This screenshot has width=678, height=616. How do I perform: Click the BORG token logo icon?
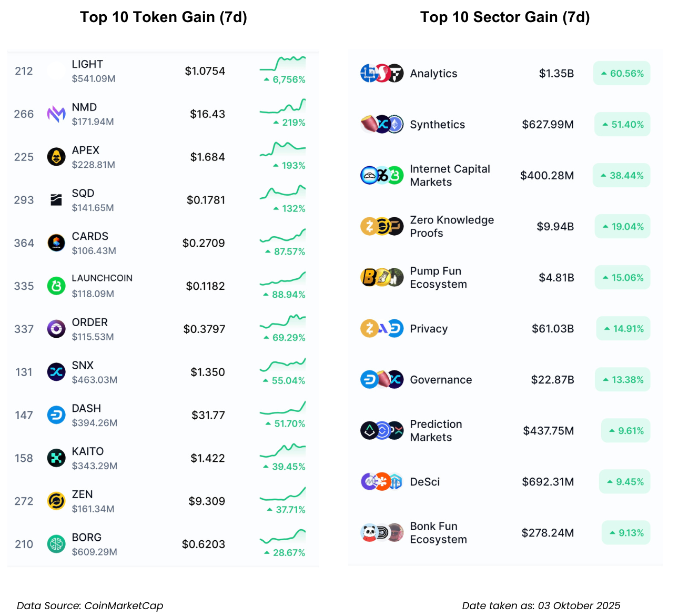pyautogui.click(x=56, y=544)
